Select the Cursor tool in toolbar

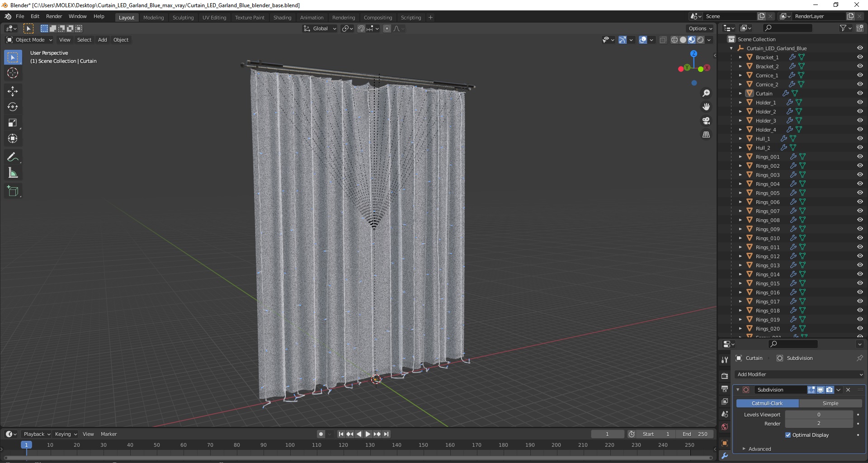point(13,73)
